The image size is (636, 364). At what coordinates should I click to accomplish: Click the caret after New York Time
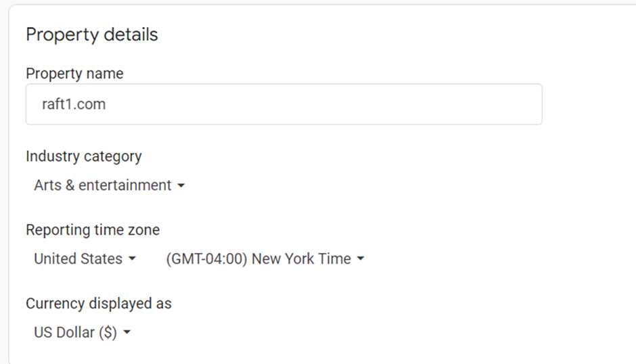(361, 259)
